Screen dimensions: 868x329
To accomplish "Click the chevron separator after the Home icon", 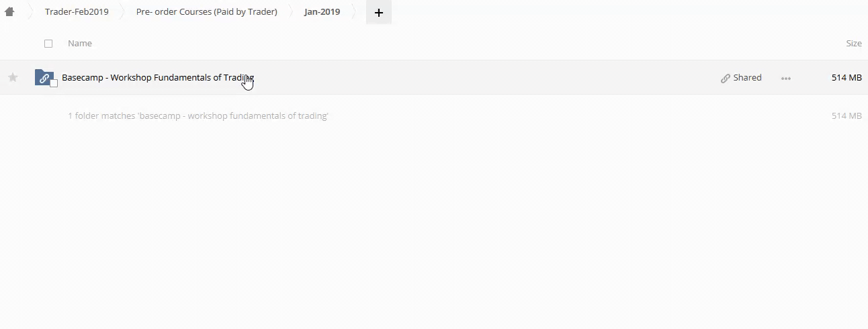I will click(29, 12).
